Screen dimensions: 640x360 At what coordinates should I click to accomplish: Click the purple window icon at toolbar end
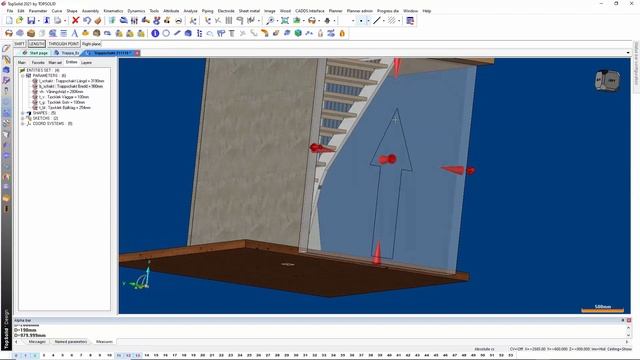[410, 20]
